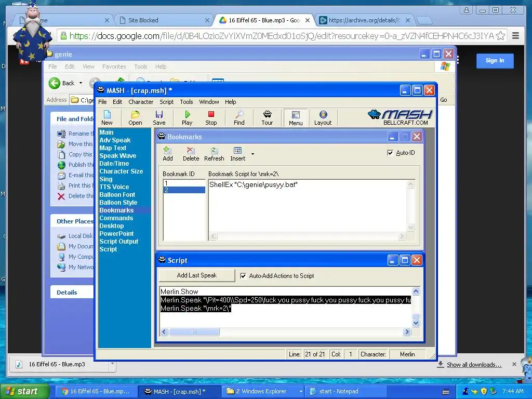This screenshot has width=532, height=399.
Task: Open Speak Wave in the side menu
Action: [x=117, y=156]
